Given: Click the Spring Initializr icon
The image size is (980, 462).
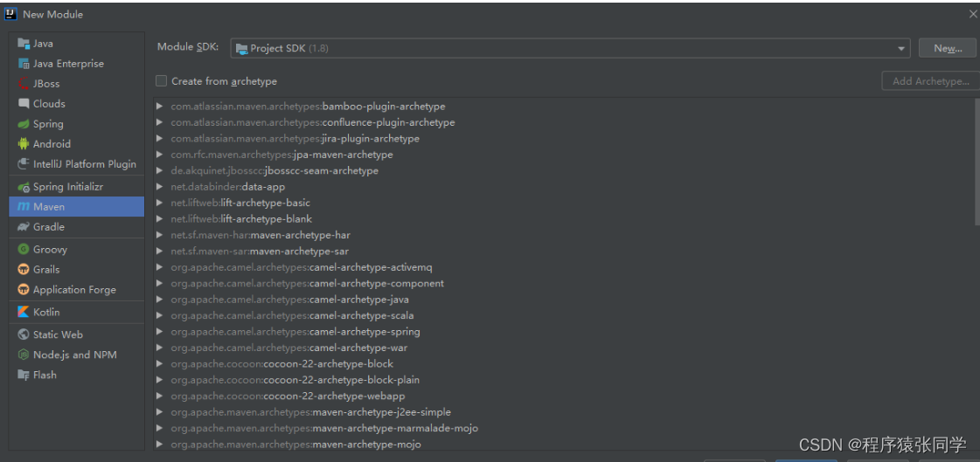Looking at the screenshot, I should point(24,187).
